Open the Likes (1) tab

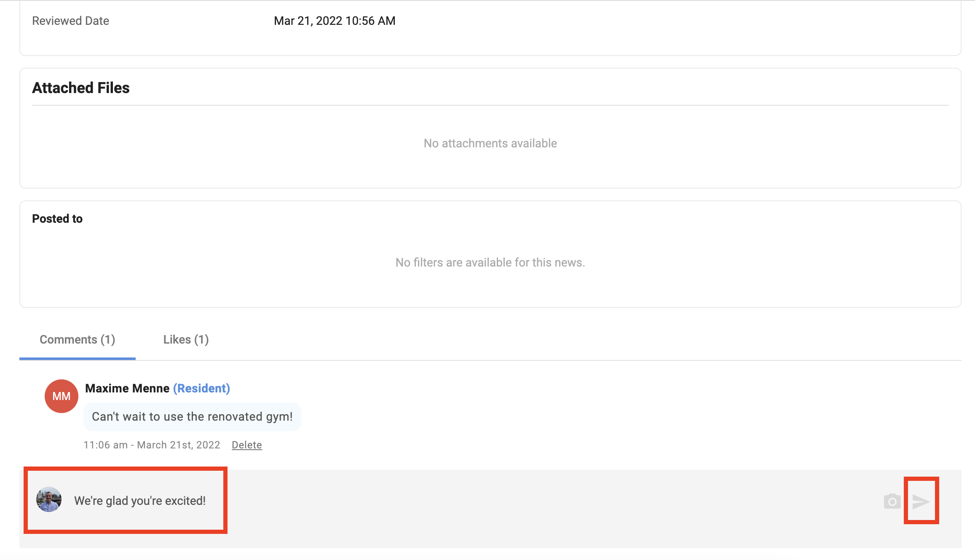coord(186,340)
